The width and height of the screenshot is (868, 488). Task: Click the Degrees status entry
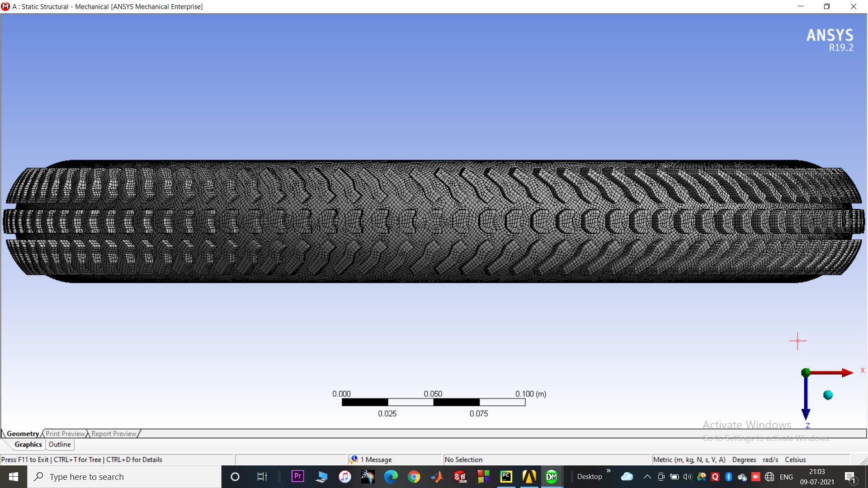click(744, 460)
